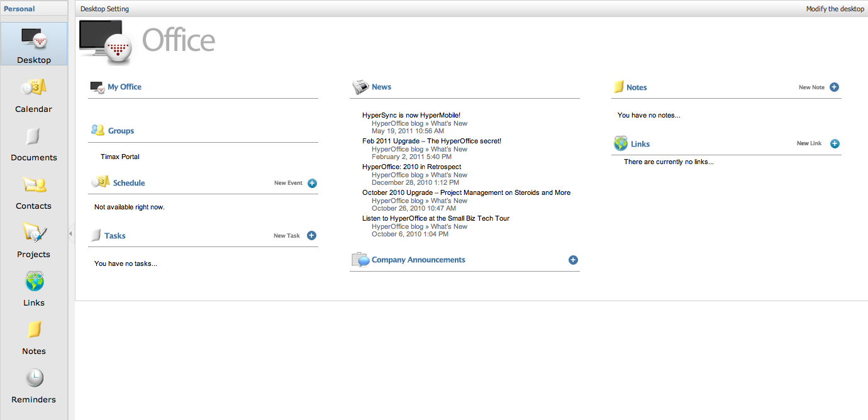Open the Contacts sidebar icon
Viewport: 868px width, 420px height.
[x=34, y=184]
